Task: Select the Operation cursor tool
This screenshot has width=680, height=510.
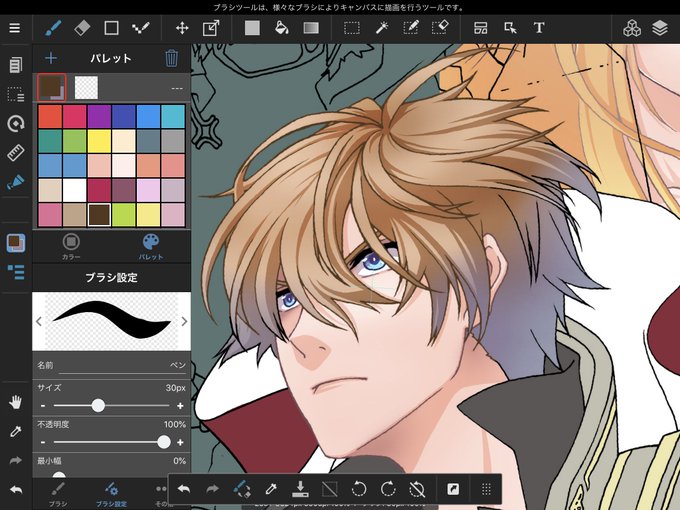Action: point(510,29)
